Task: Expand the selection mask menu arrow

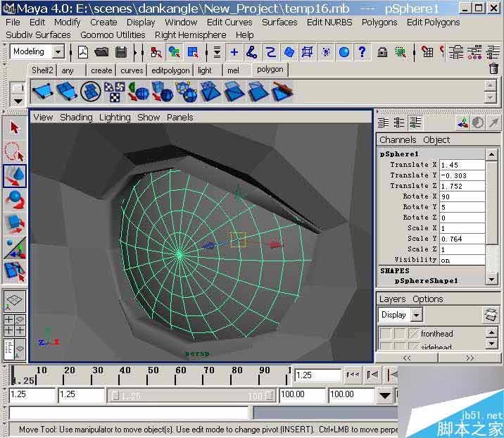Action: 217,52
